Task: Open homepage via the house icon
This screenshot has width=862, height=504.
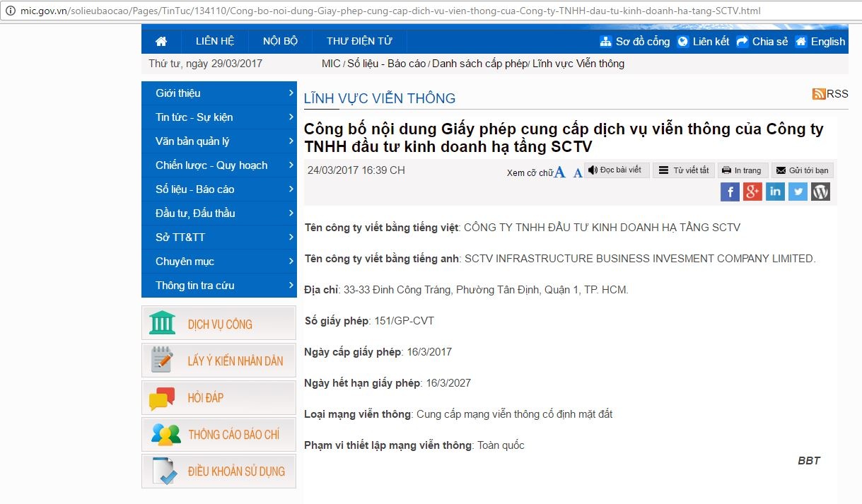Action: (161, 40)
